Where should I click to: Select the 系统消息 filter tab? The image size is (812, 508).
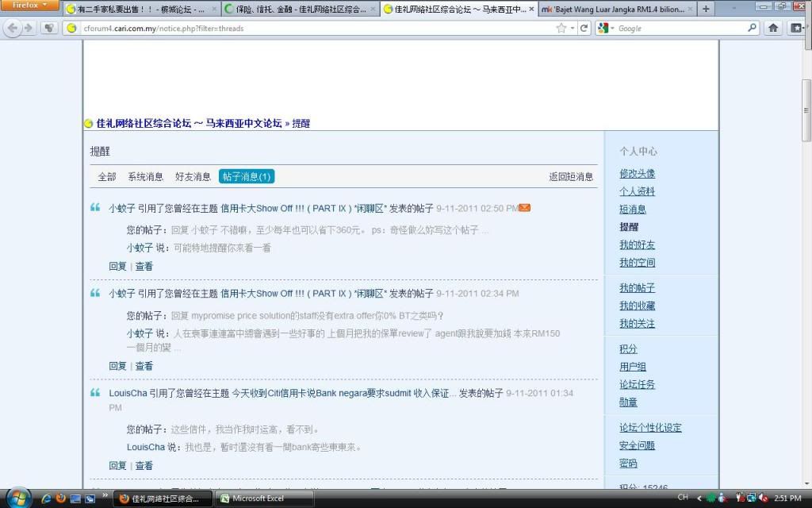[x=145, y=176]
